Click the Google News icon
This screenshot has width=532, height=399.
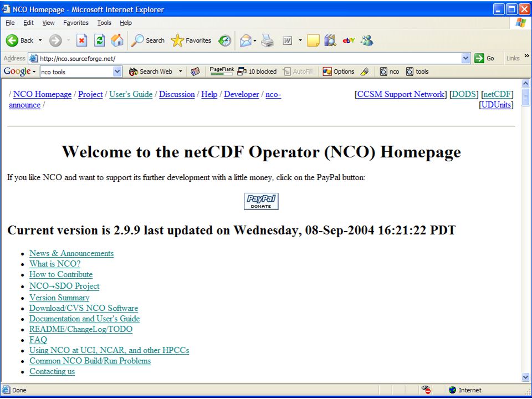click(195, 71)
